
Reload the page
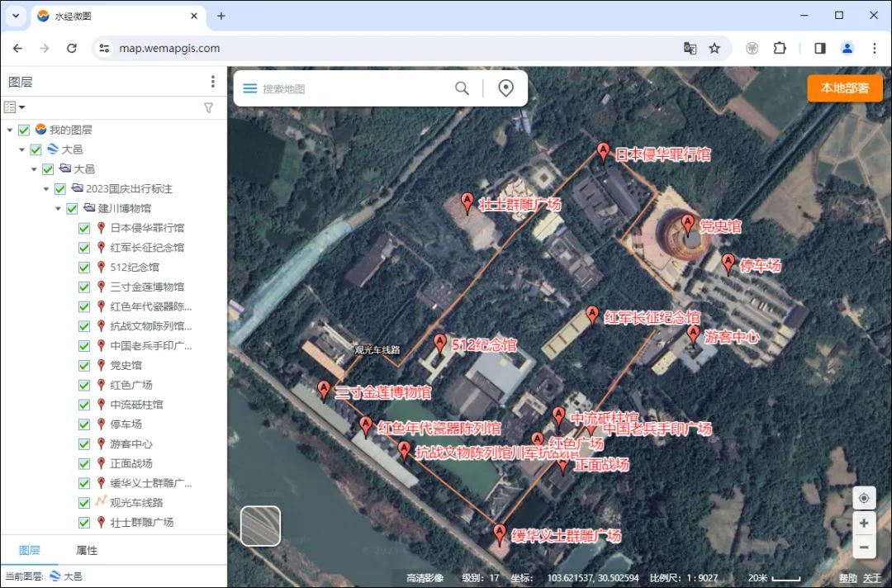click(72, 49)
